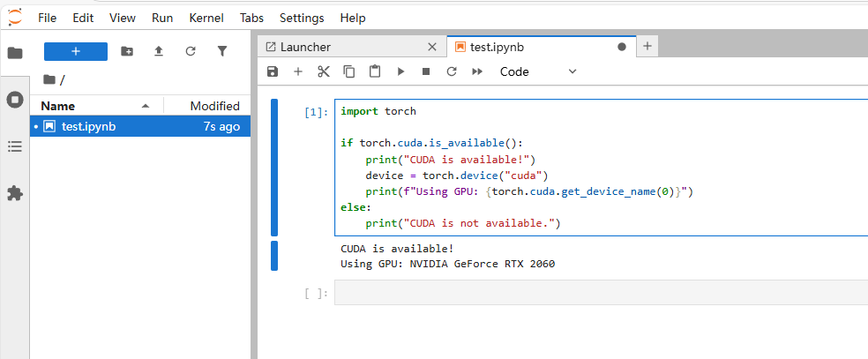
Task: Sort files by Modified column header
Action: [x=207, y=106]
